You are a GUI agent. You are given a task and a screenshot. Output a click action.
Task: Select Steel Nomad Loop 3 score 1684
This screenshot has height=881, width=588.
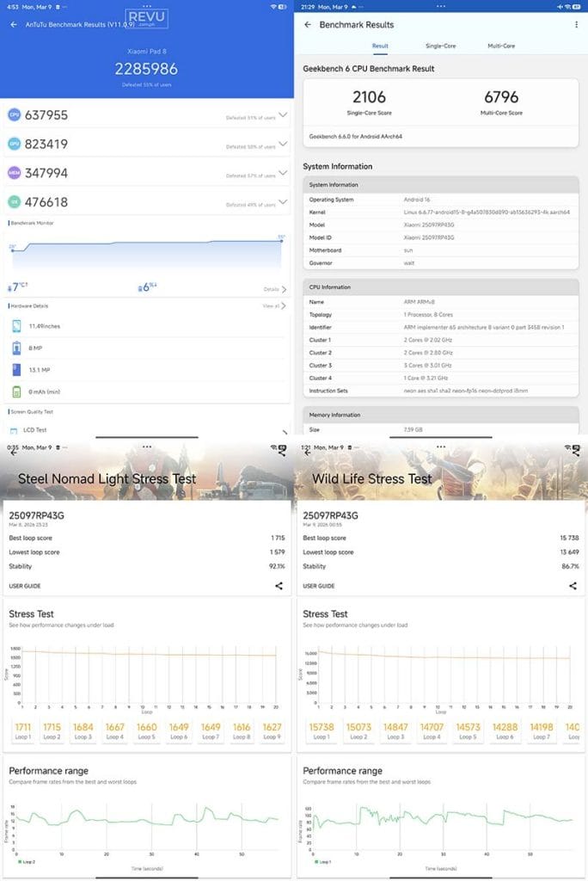(83, 730)
